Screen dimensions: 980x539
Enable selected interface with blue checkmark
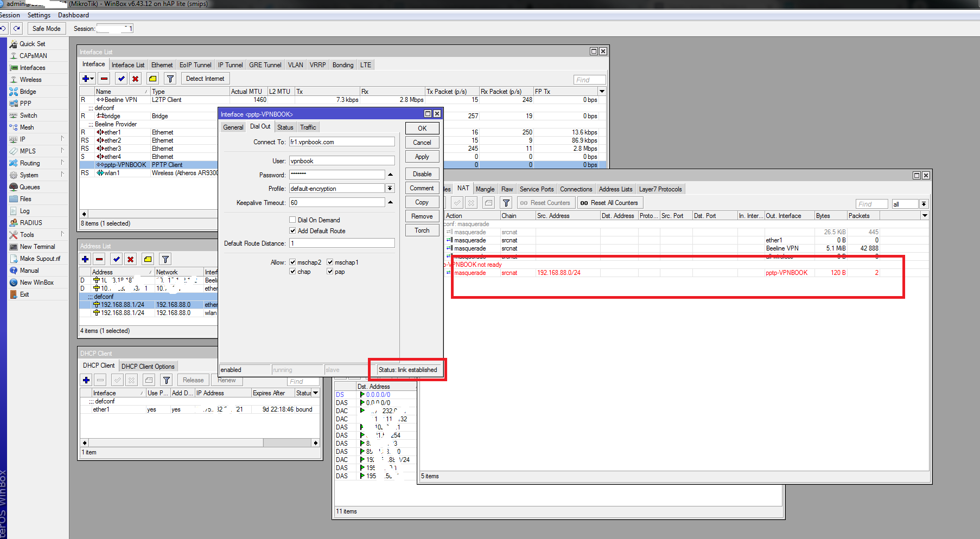(x=122, y=79)
